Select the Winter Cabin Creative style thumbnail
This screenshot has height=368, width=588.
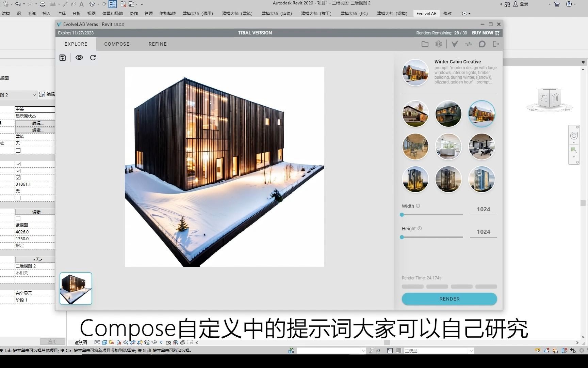[x=481, y=113]
